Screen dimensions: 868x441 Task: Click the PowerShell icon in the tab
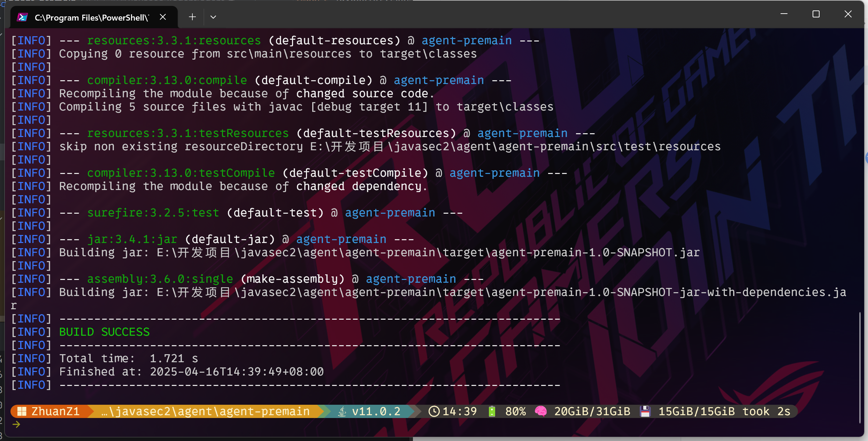[x=22, y=17]
